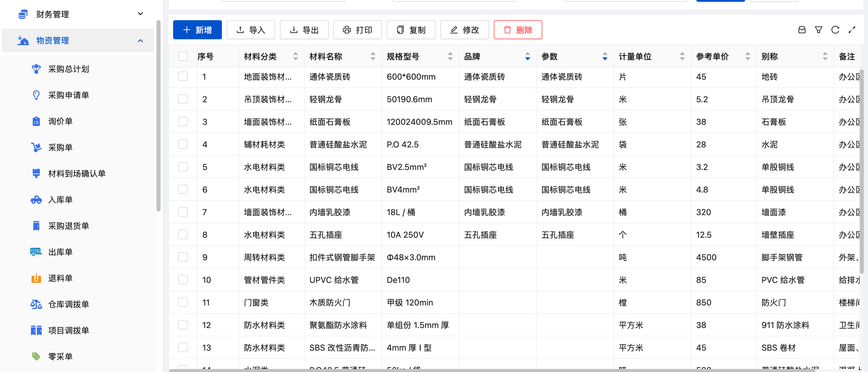Check the row 1 通体瓷质砖 checkbox

183,76
